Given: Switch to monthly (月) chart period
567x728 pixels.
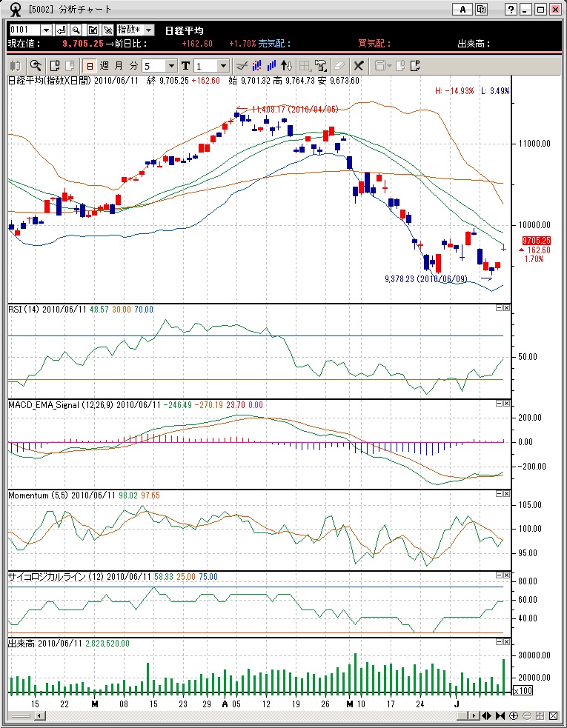Looking at the screenshot, I should pyautogui.click(x=119, y=65).
